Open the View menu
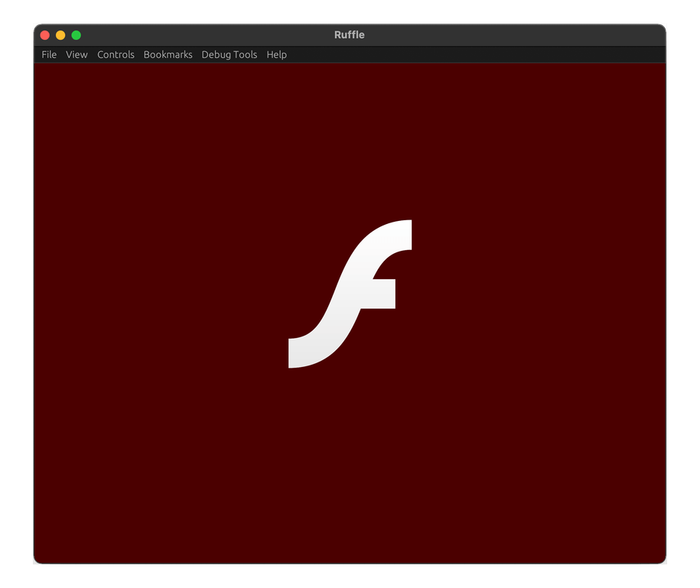Image resolution: width=700 pixels, height=588 pixels. coord(76,54)
